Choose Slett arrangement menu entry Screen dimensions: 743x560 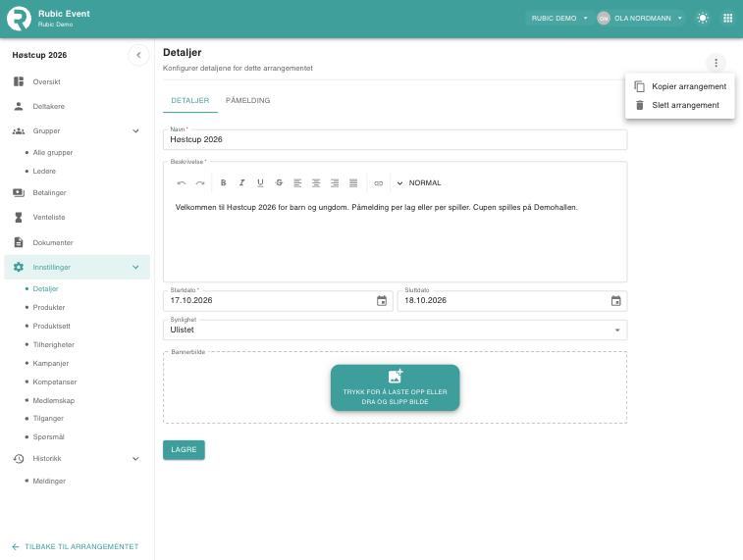coord(680,105)
